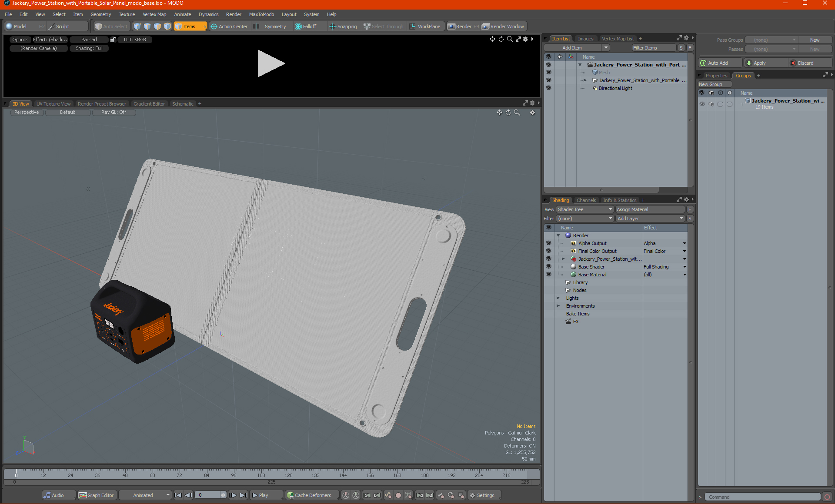Open the Texture menu

pos(127,14)
